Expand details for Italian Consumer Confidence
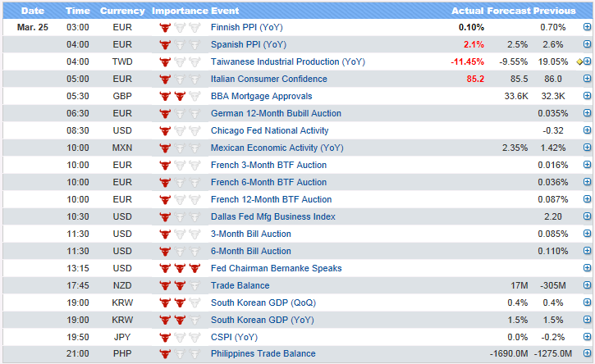 pos(587,79)
